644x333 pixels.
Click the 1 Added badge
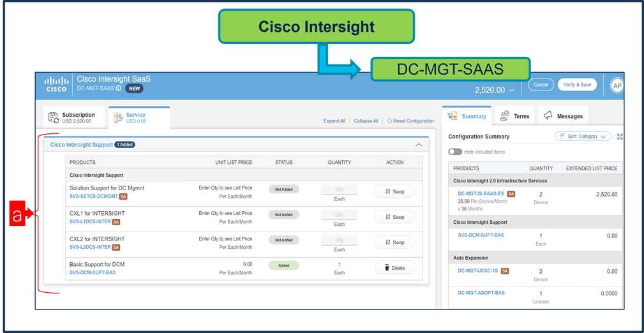[x=125, y=145]
